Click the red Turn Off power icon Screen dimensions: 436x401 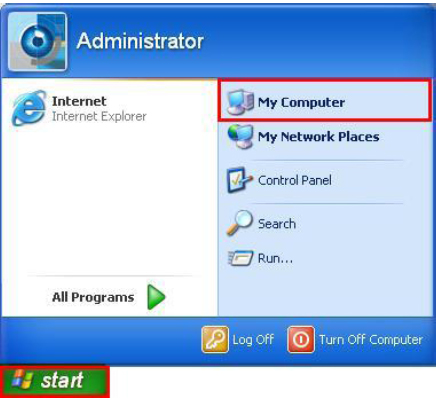click(301, 339)
